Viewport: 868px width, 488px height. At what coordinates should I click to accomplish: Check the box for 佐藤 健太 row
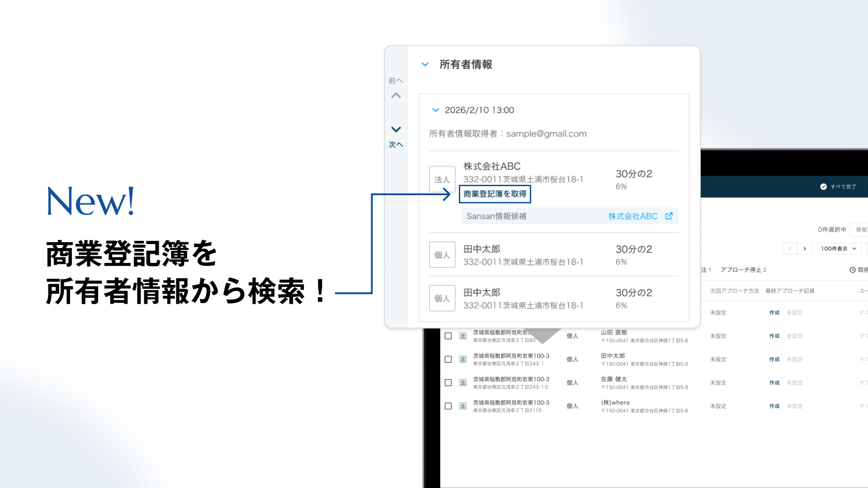[x=448, y=383]
